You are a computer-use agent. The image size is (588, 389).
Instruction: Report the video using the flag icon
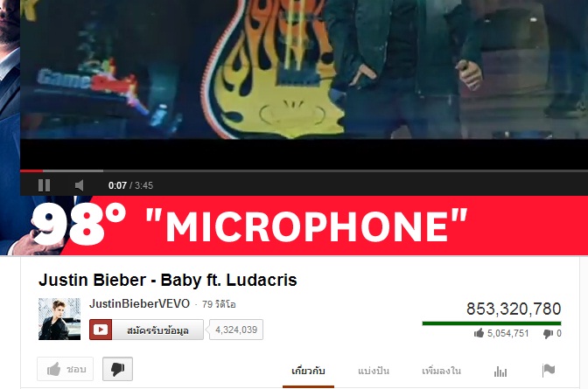click(549, 371)
